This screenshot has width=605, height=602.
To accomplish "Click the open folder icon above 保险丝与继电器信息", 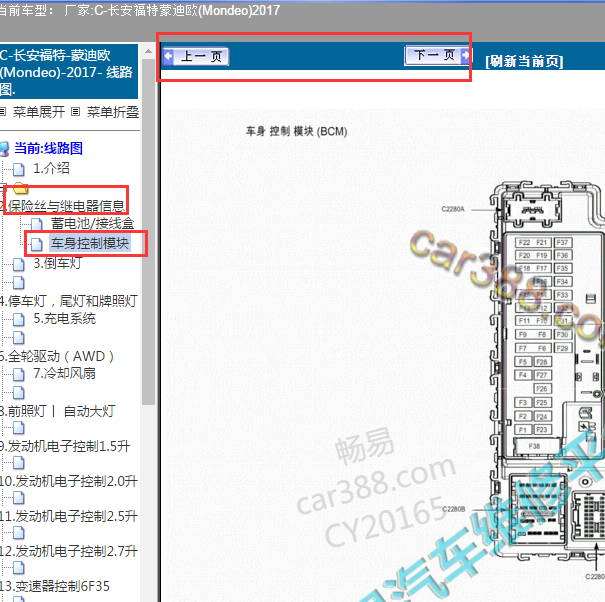I will coord(20,188).
